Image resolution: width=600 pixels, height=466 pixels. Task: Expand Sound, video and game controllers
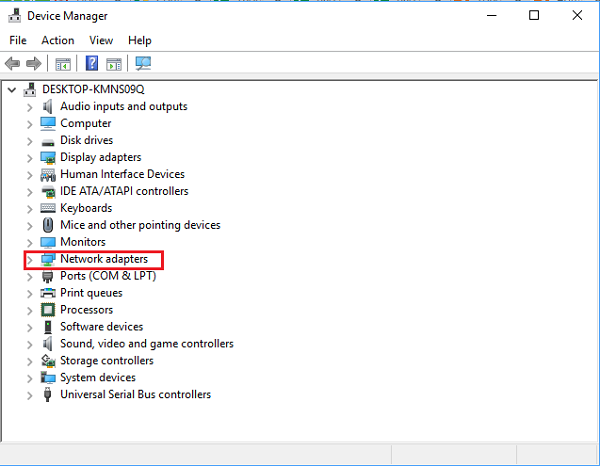click(x=30, y=344)
